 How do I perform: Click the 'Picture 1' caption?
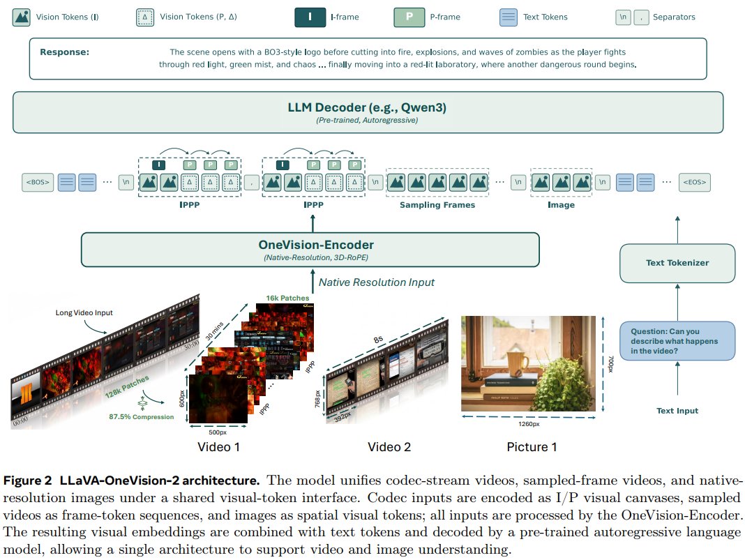[532, 447]
